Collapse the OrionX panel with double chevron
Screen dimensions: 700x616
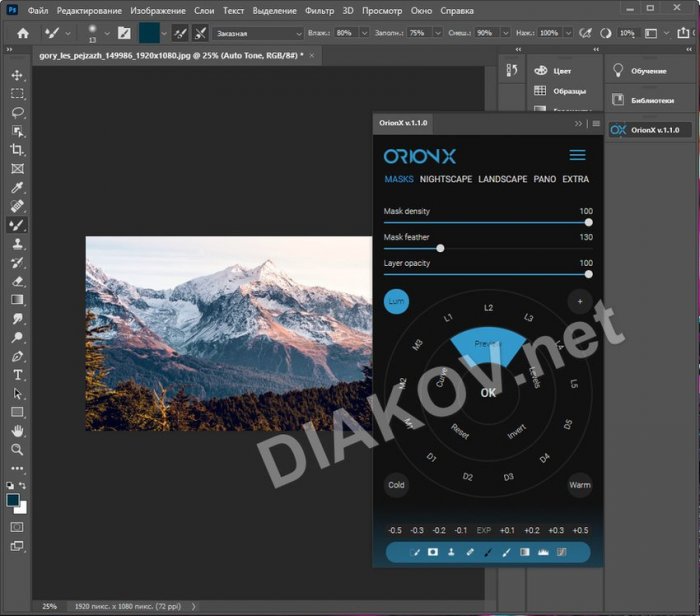pos(578,123)
